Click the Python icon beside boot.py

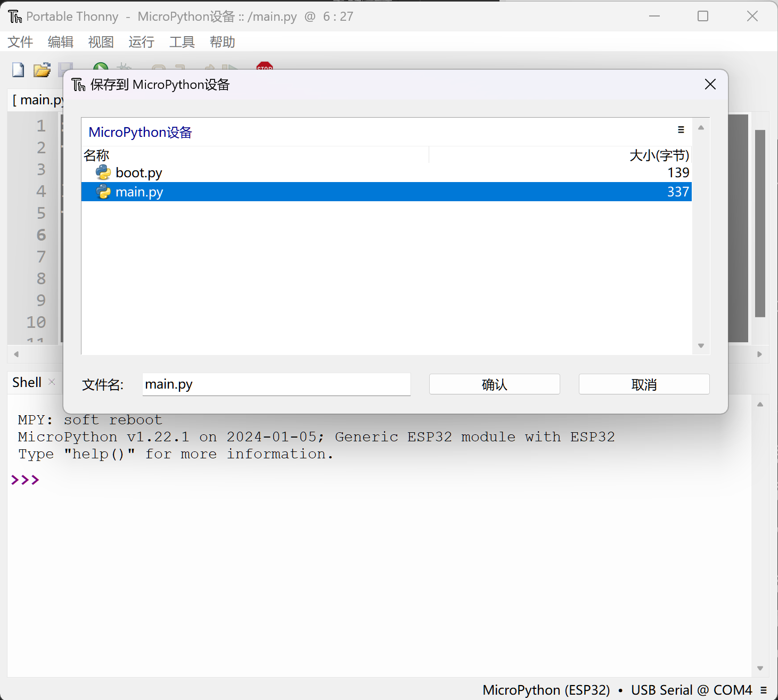(x=103, y=172)
